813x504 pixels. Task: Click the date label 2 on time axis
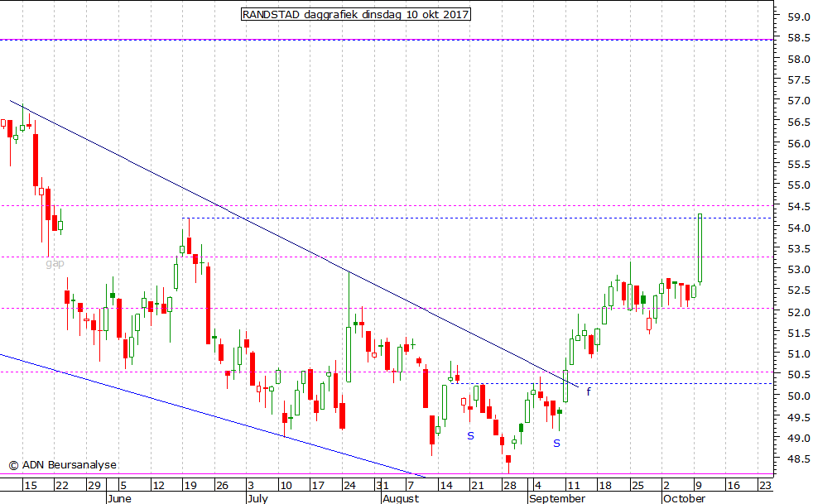pyautogui.click(x=666, y=486)
